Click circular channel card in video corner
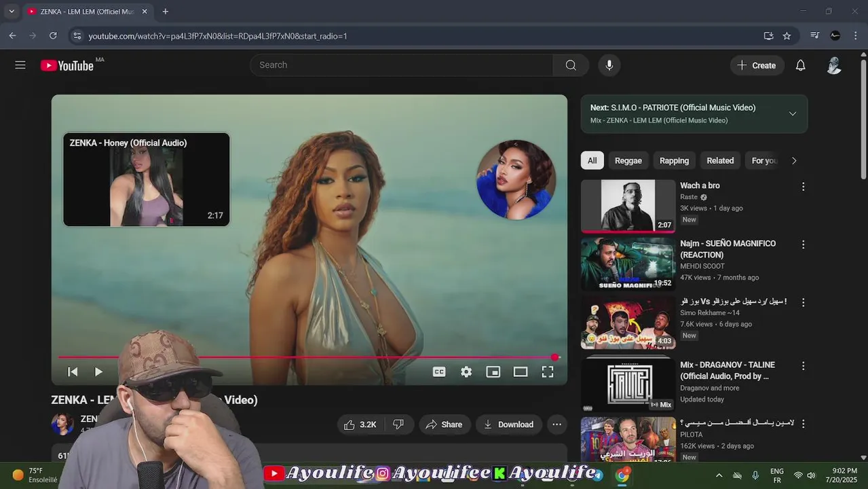Screen dimensions: 868x489 point(516,180)
